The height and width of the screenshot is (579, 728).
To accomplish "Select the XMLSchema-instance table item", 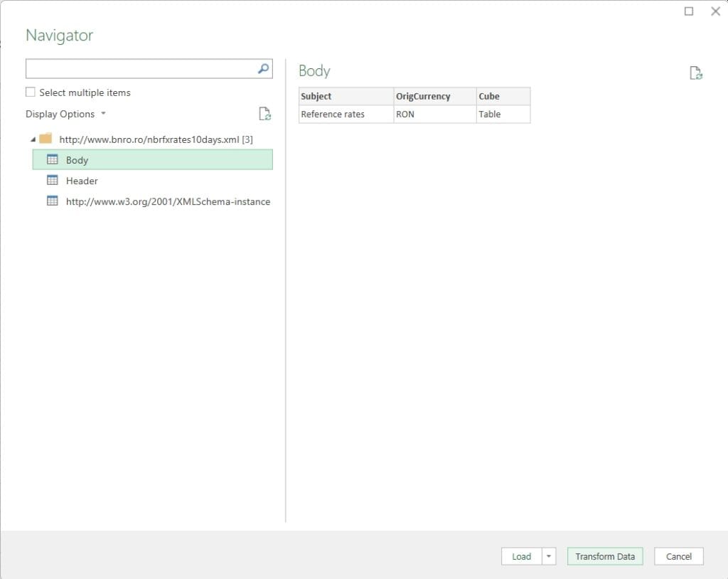I will 152,201.
